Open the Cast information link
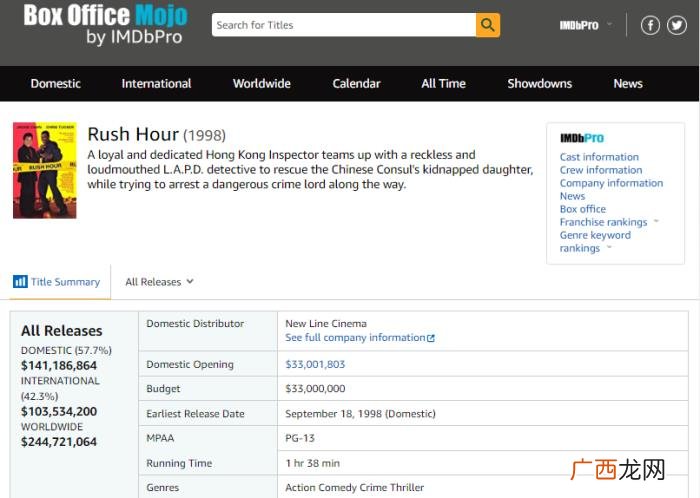 [599, 157]
